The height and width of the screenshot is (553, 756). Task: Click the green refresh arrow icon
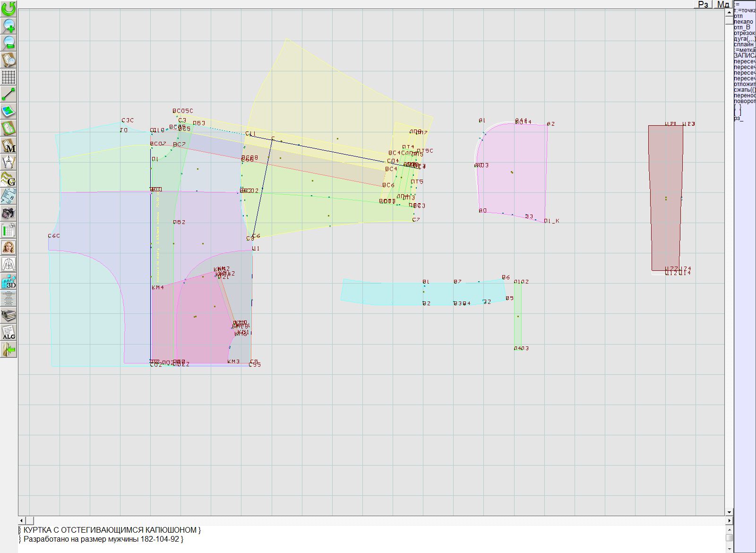pos(9,9)
